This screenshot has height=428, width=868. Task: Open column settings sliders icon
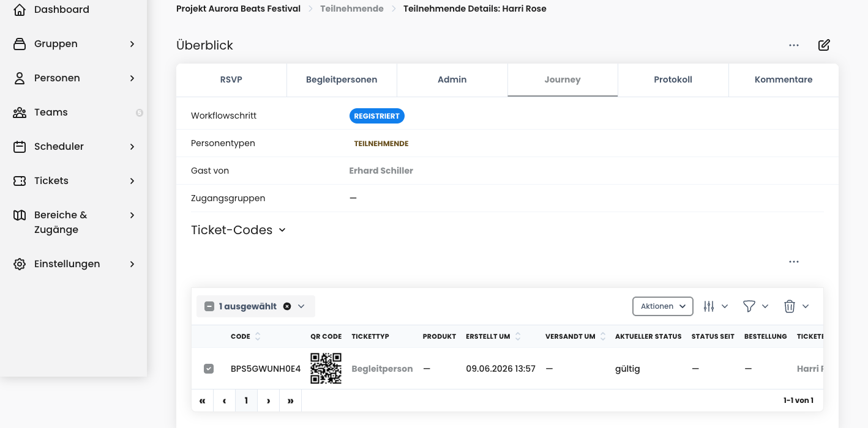(709, 306)
